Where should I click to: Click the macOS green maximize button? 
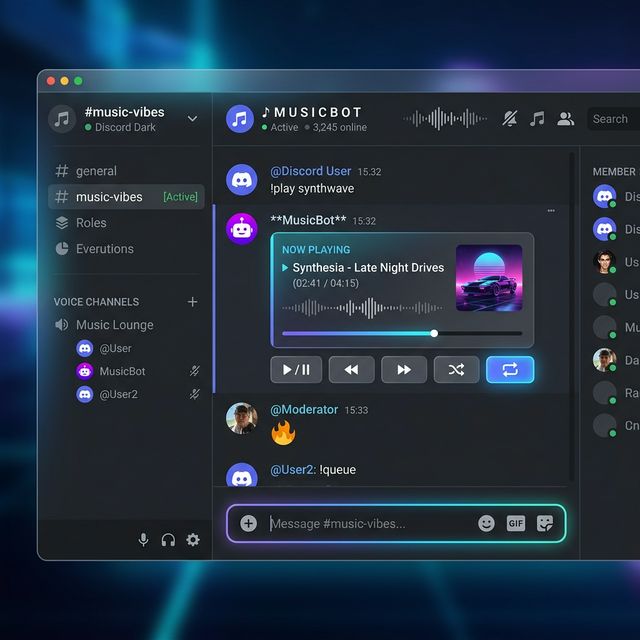point(78,81)
